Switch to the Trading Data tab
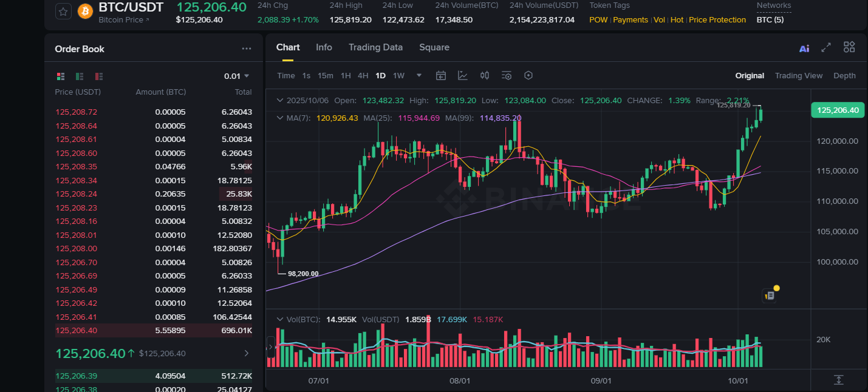This screenshot has height=392, width=868. [x=375, y=47]
